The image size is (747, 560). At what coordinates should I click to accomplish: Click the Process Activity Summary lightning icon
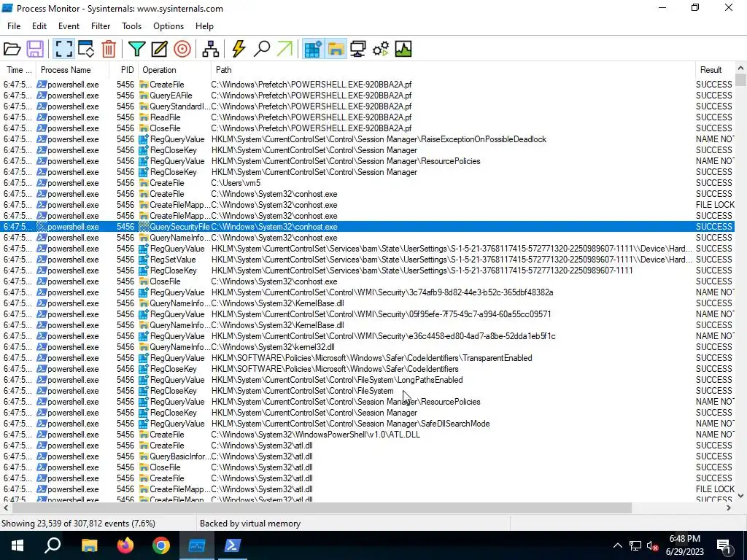click(239, 49)
